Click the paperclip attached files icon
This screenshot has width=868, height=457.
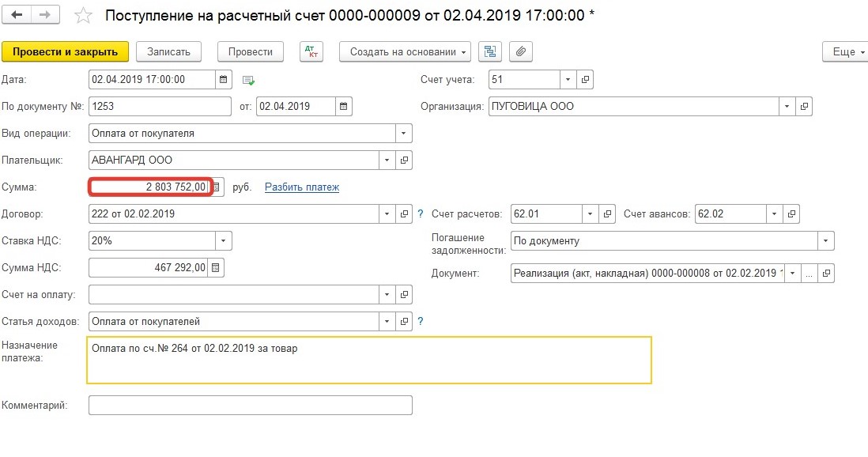click(520, 51)
